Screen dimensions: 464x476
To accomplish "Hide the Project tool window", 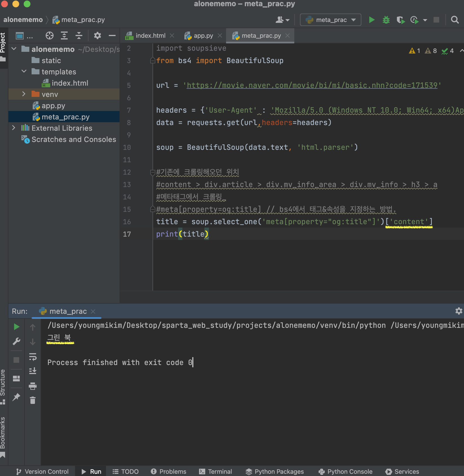I will pos(112,35).
